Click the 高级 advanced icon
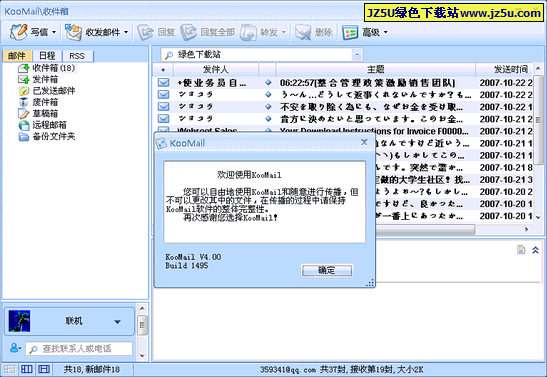547x377 pixels. (350, 32)
